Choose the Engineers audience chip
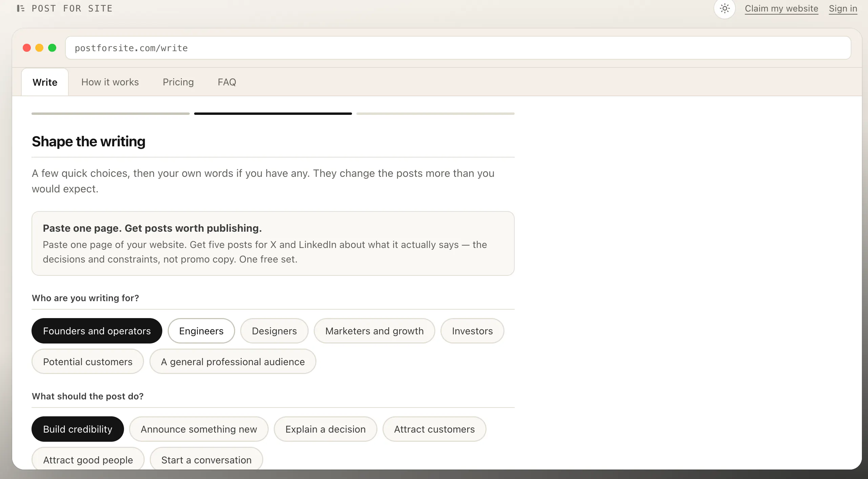Viewport: 868px width, 479px height. coord(201,331)
